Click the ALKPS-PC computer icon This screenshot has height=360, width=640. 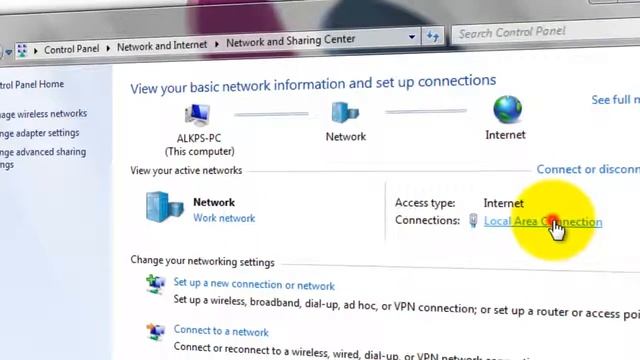(198, 115)
